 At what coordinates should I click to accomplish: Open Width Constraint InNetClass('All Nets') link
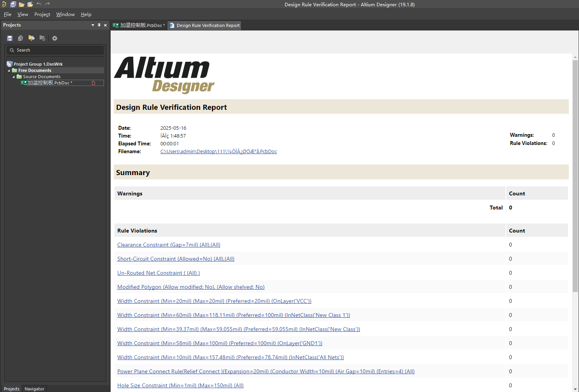pos(231,358)
